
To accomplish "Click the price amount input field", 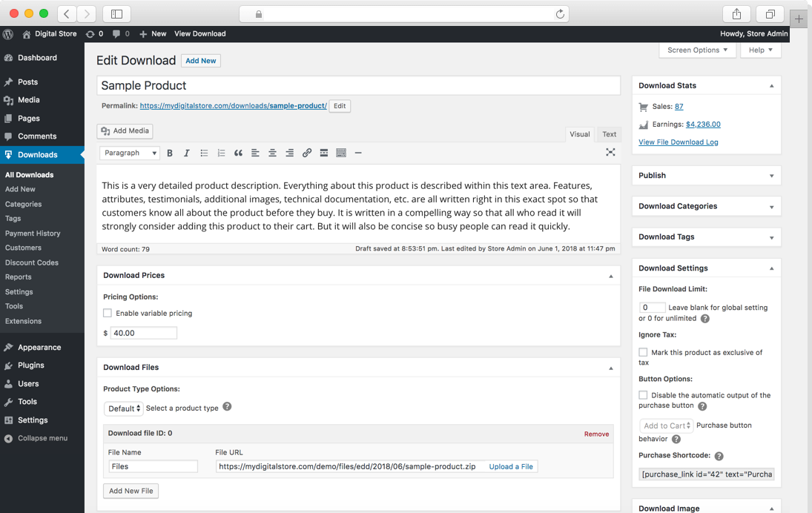I will [x=143, y=334].
